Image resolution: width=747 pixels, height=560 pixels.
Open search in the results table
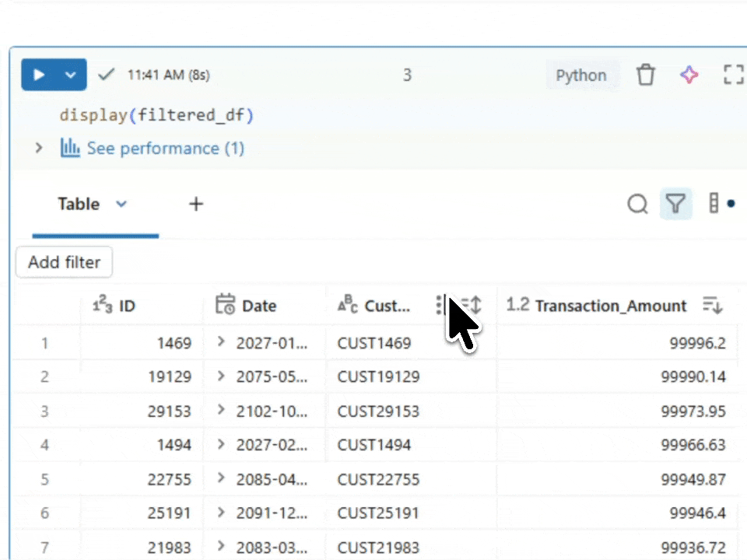(637, 204)
